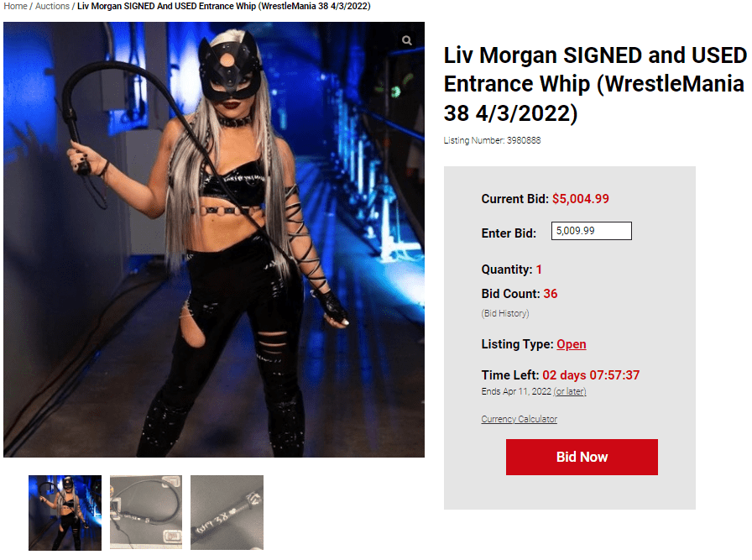Viewport: 752px width, 560px height.
Task: Click the listing title heading
Action: click(x=595, y=84)
